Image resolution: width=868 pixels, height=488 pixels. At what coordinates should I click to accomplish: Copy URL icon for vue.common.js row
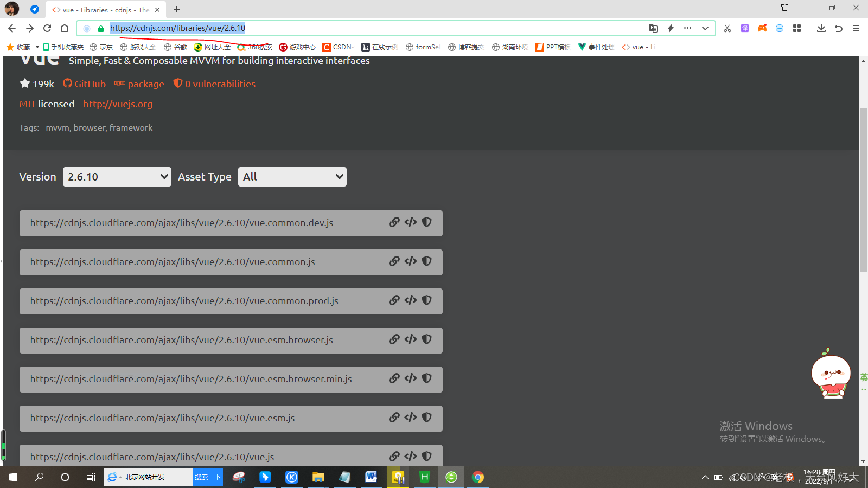394,261
